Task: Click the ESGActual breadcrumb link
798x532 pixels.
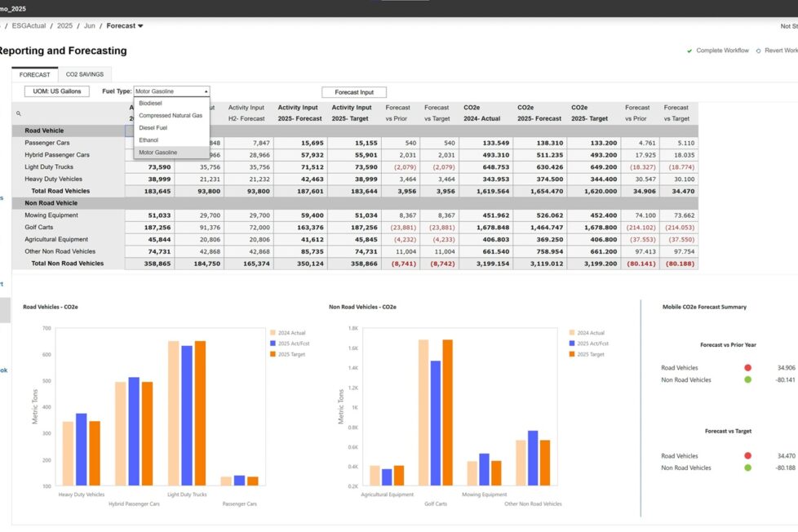Action: 30,26
